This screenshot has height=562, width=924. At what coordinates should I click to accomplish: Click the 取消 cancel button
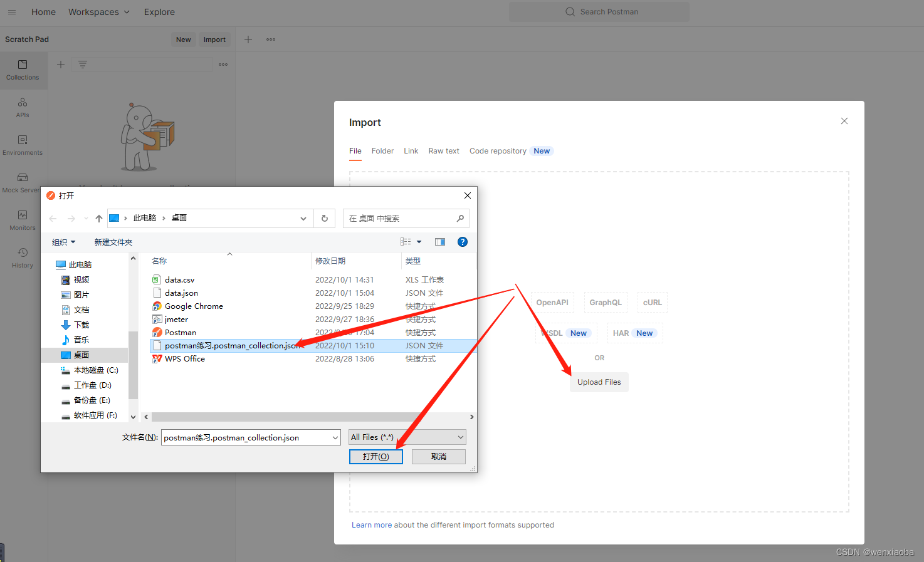(439, 457)
